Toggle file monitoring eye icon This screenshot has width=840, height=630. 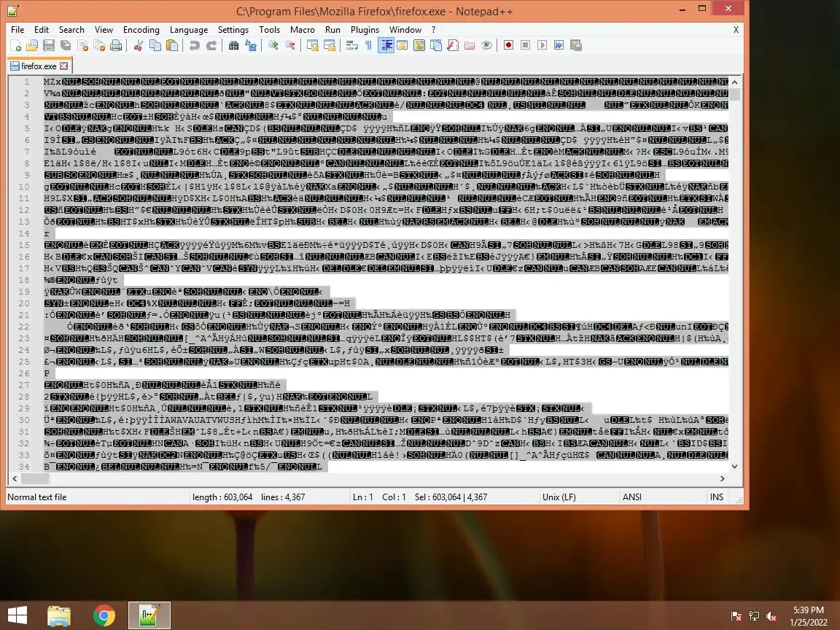486,45
